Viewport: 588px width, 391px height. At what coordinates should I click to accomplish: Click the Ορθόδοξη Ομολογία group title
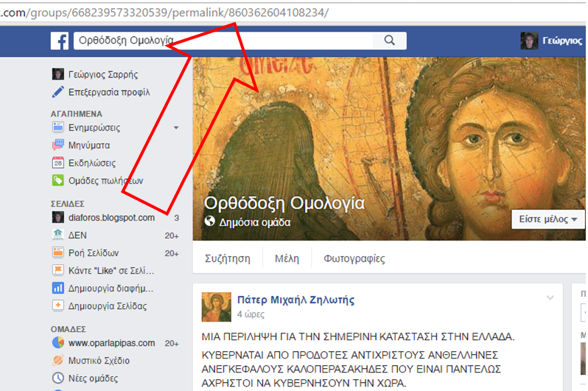point(284,204)
